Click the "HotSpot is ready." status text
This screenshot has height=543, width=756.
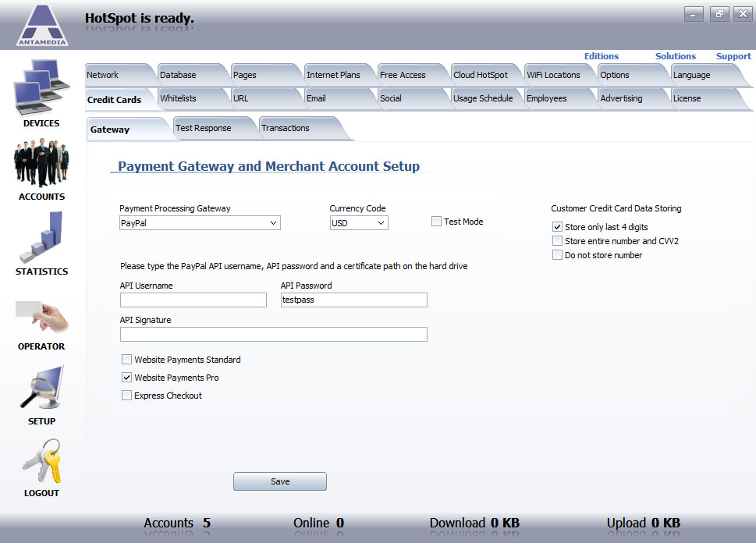click(140, 18)
